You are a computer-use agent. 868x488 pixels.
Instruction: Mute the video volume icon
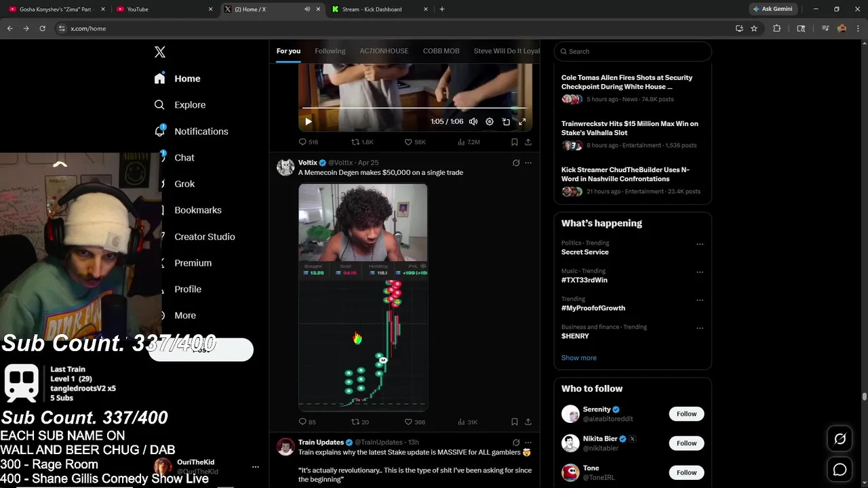tap(473, 122)
